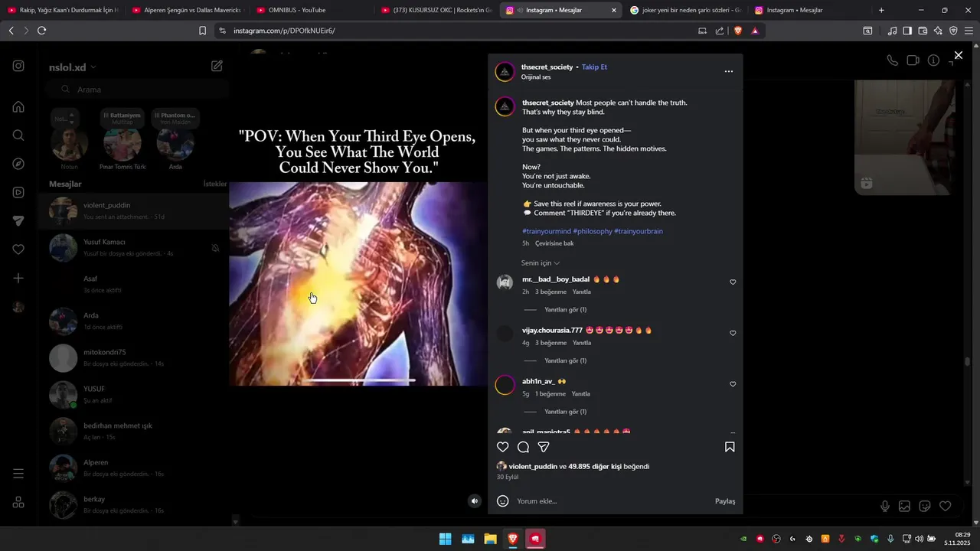This screenshot has height=551, width=980.
Task: Click Takip Et follow link
Action: click(x=594, y=67)
